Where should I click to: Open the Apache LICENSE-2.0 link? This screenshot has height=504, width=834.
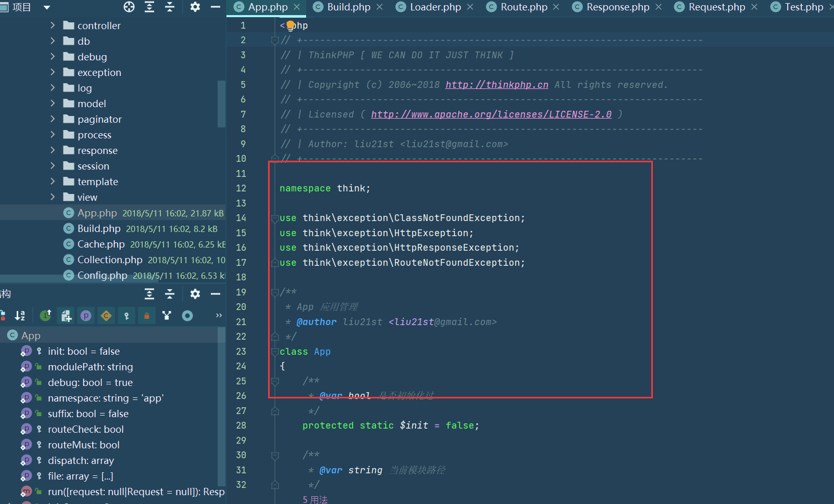(x=491, y=114)
